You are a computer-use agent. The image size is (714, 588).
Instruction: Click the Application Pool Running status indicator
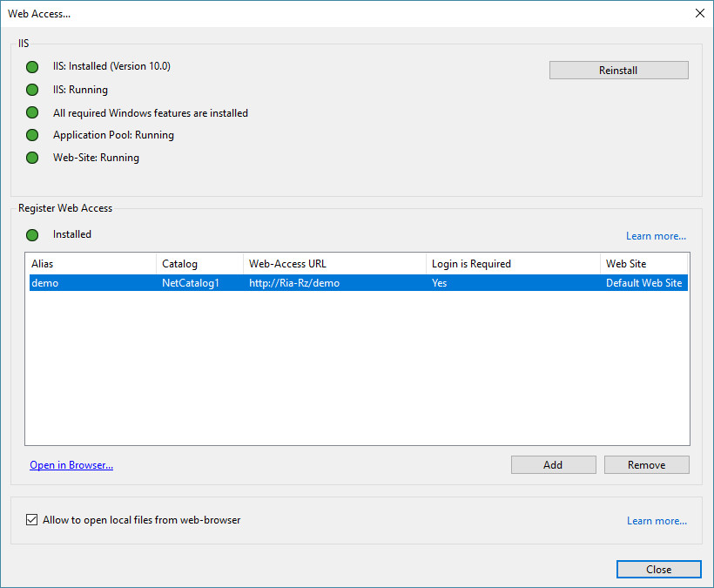coord(32,135)
